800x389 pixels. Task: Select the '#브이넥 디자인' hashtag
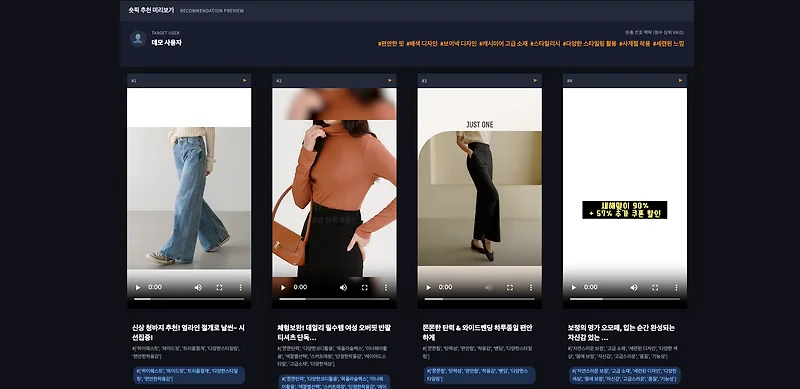458,44
